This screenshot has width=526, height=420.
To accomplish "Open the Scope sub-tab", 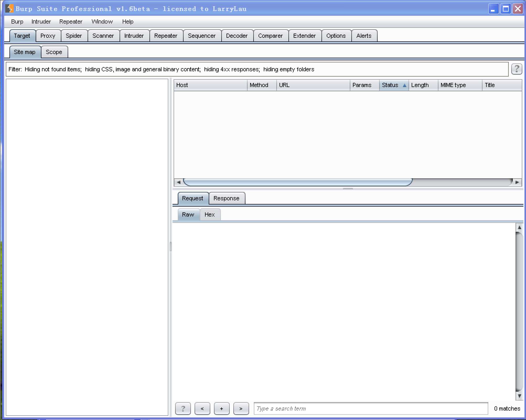I will click(54, 52).
